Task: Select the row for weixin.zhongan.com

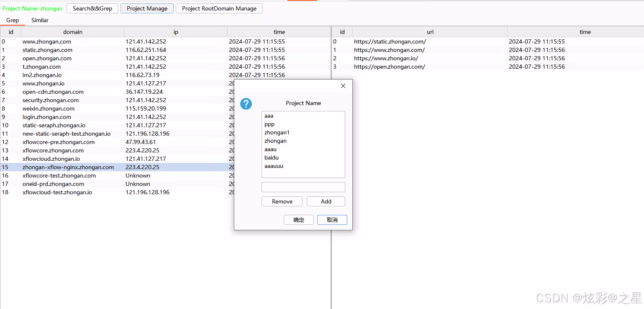Action: [x=49, y=108]
